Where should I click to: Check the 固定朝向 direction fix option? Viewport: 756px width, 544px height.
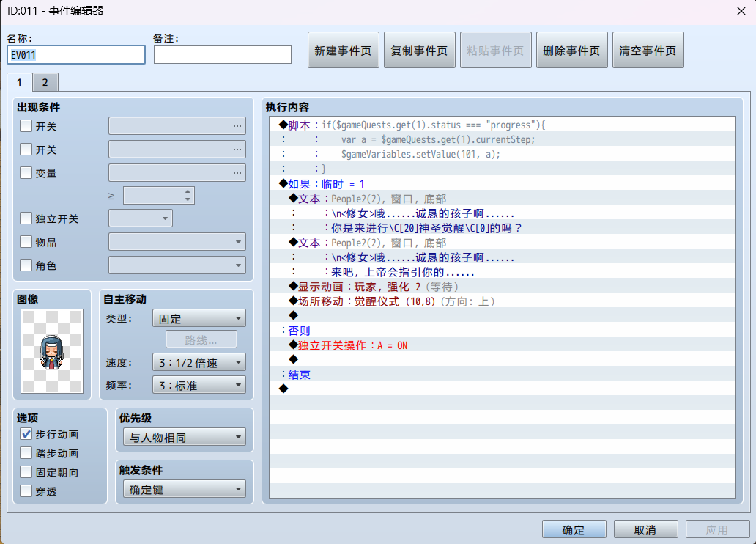26,472
